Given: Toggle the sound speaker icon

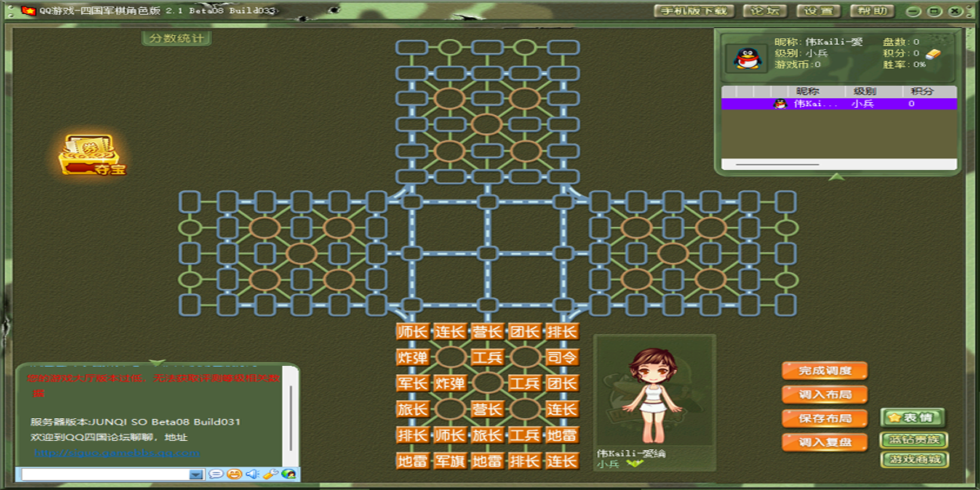Looking at the screenshot, I should (x=252, y=474).
